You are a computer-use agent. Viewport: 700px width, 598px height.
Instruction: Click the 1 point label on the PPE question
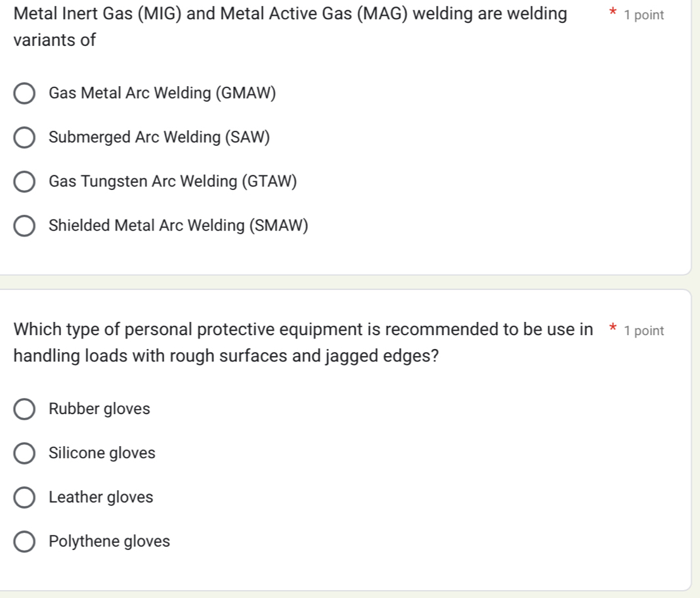(x=645, y=331)
